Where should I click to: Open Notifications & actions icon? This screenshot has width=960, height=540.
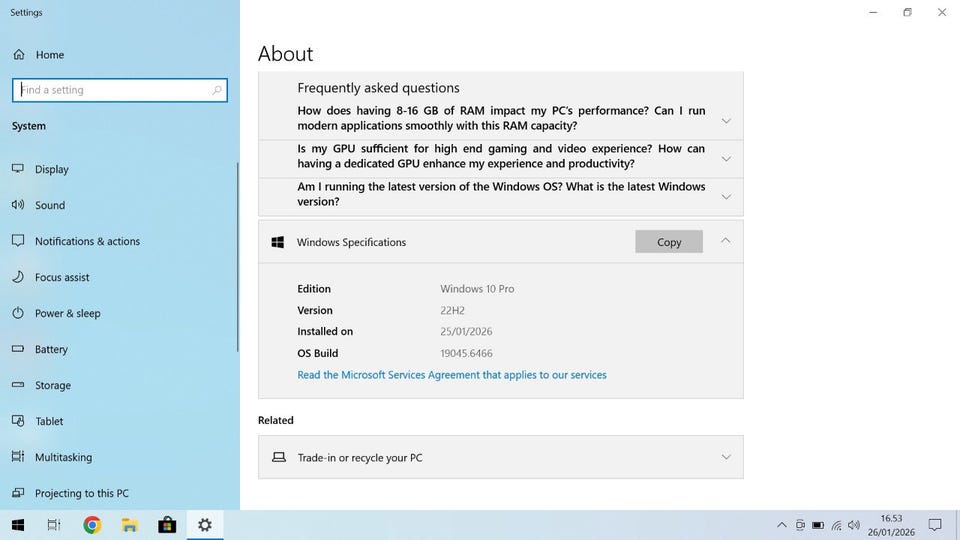coord(18,241)
